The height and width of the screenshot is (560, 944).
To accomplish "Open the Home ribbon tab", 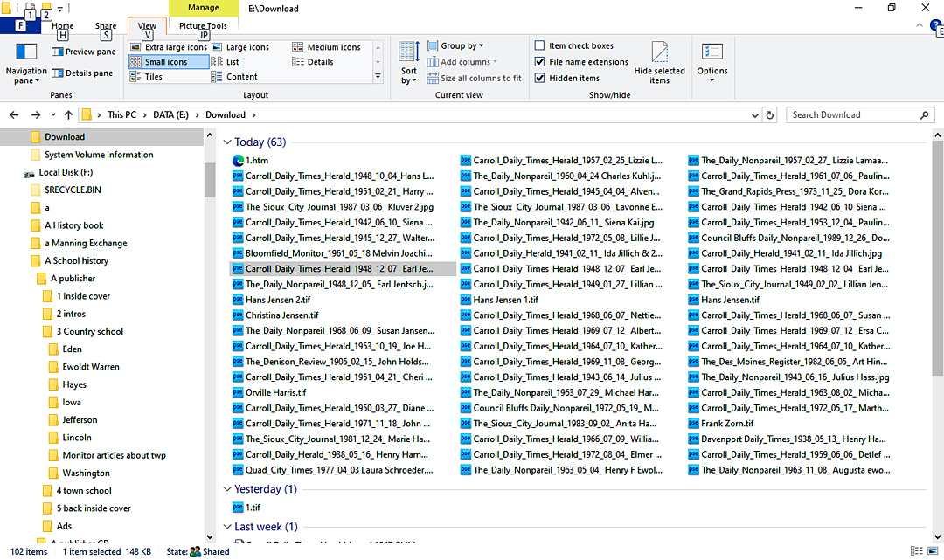I will point(63,26).
